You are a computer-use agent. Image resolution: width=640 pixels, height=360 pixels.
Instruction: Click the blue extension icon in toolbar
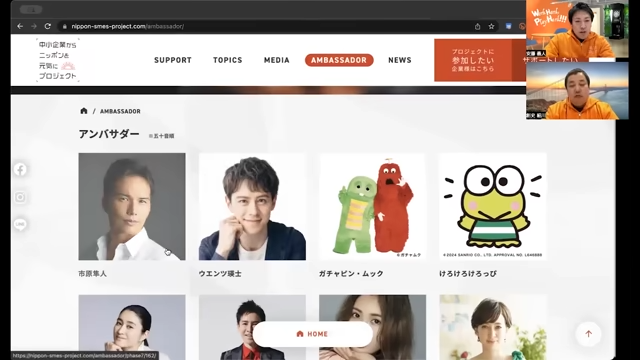508,26
